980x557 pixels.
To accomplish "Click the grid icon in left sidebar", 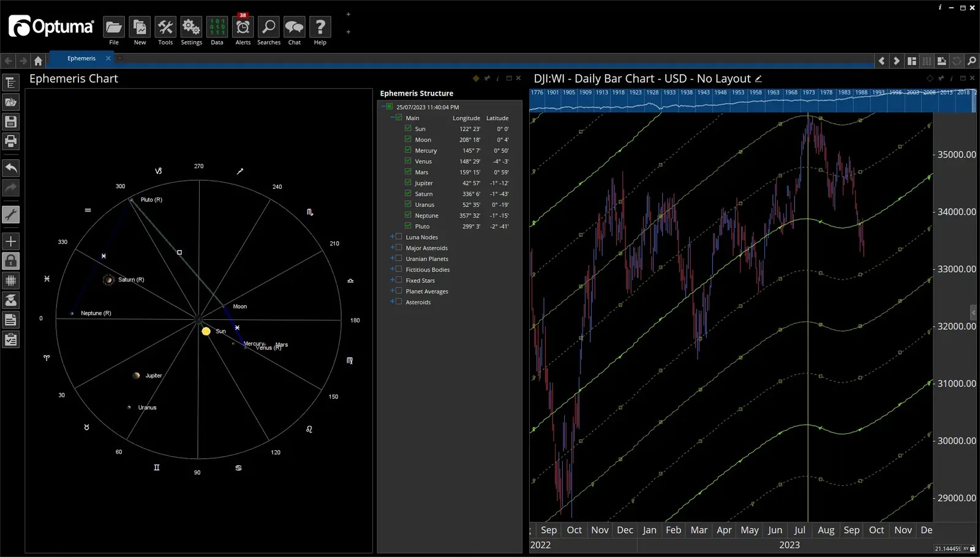I will (10, 281).
